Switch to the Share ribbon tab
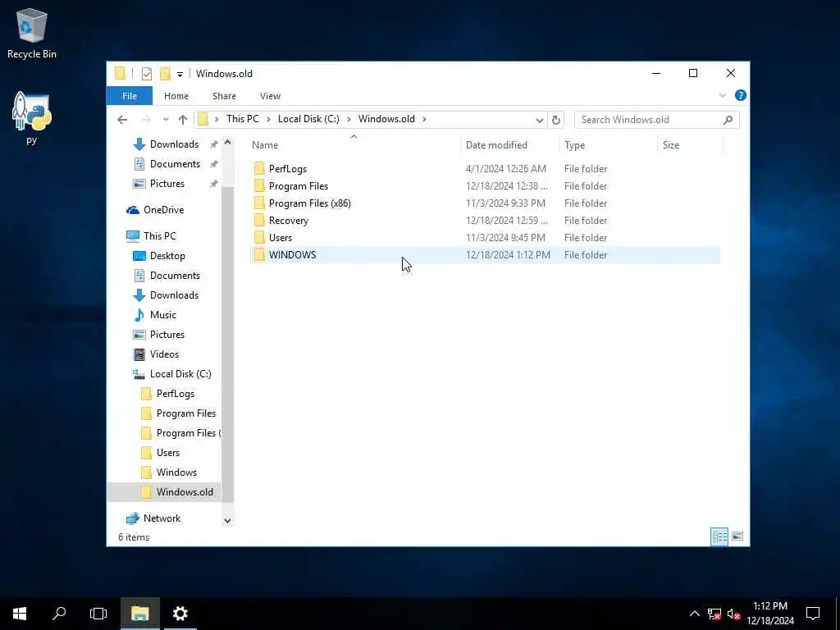This screenshot has width=840, height=630. [x=224, y=96]
